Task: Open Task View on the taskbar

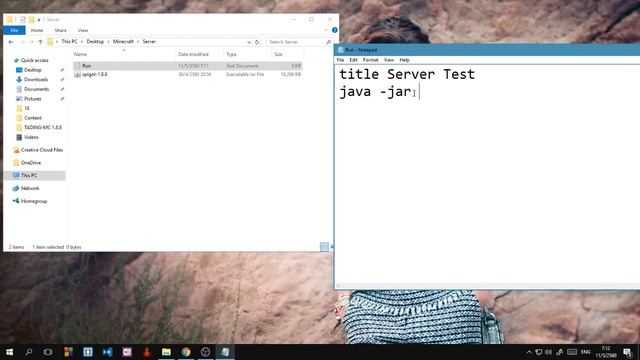Action: (48, 352)
